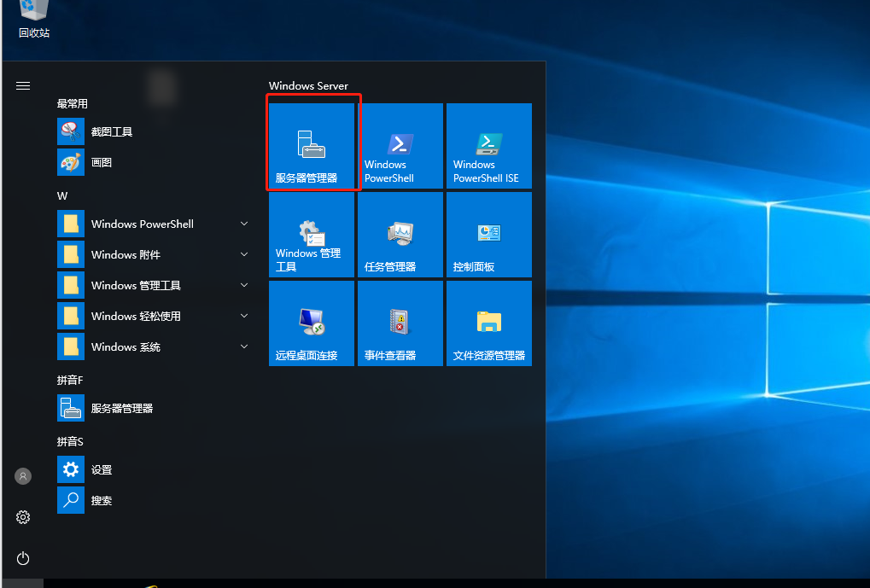
Task: Click the Windows 附件 folder icon
Action: click(x=71, y=254)
